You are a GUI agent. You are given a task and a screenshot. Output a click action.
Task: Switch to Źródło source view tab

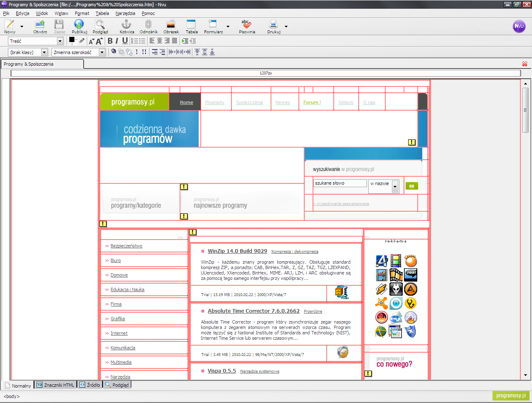click(x=90, y=385)
